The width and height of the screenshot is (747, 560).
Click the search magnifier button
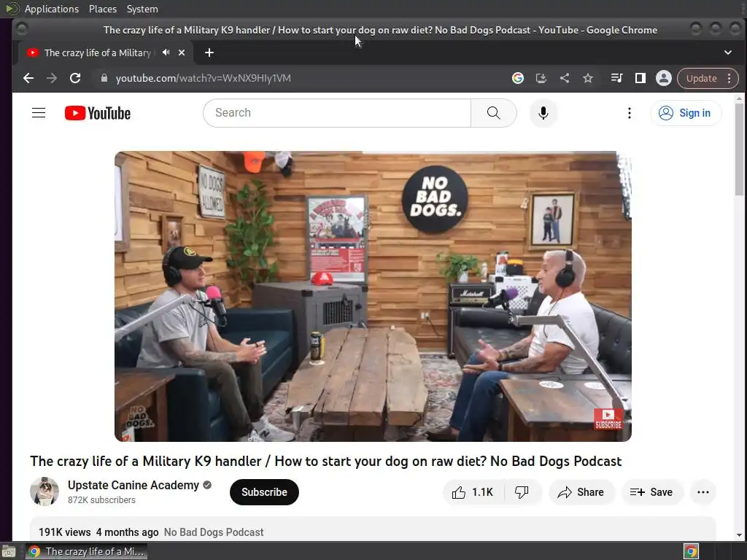tap(494, 113)
